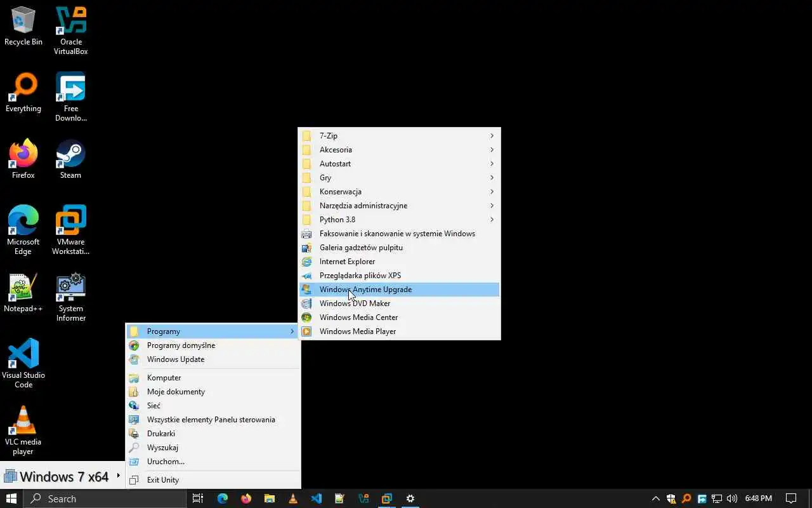The image size is (812, 508).
Task: Select the Firefox desktop shortcut
Action: pyautogui.click(x=23, y=160)
